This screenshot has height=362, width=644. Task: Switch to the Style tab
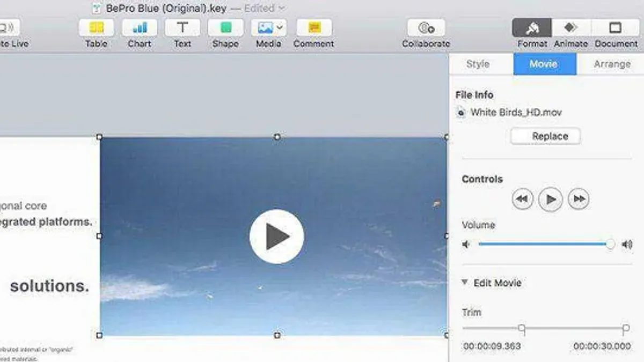click(x=478, y=64)
